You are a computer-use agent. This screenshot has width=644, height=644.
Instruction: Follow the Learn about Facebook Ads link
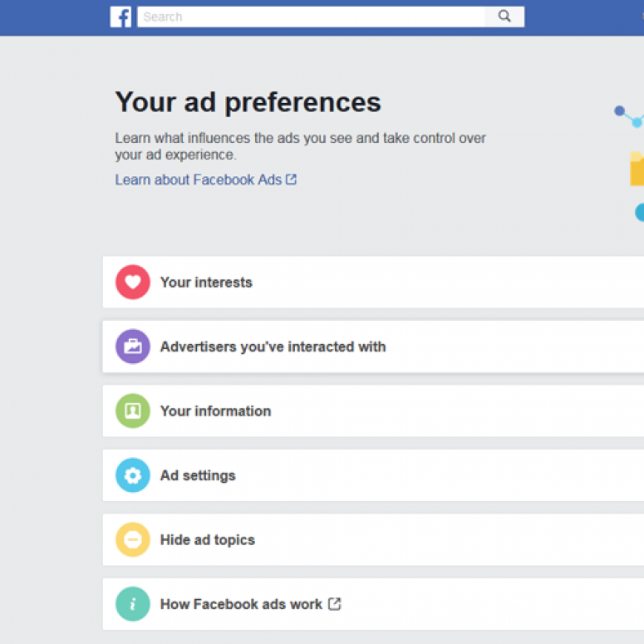pyautogui.click(x=199, y=179)
